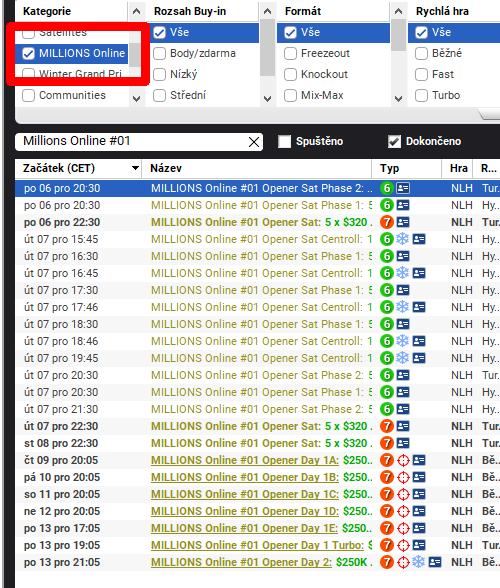The height and width of the screenshot is (588, 500).
Task: Click up arrow of Kategorie list
Action: coord(137,12)
